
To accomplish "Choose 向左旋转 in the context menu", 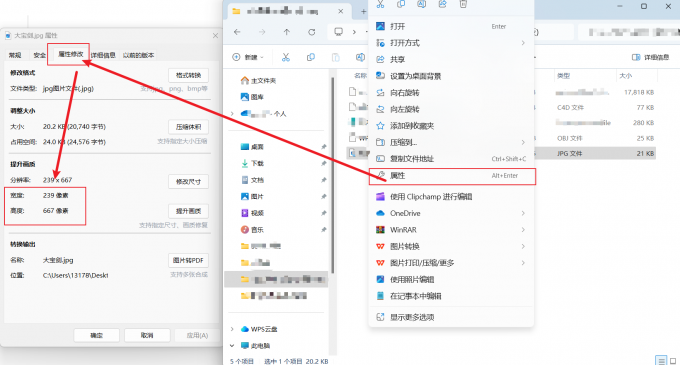I will 451,109.
